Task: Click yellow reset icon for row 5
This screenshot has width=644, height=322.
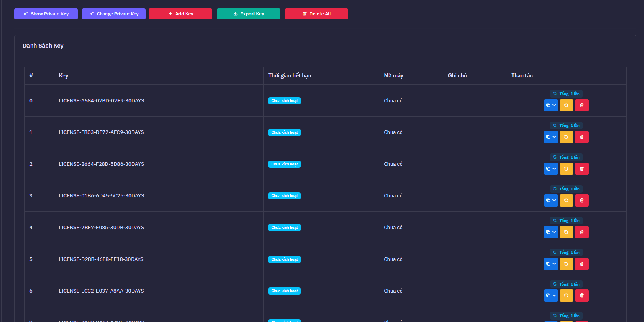Action: coord(566,264)
